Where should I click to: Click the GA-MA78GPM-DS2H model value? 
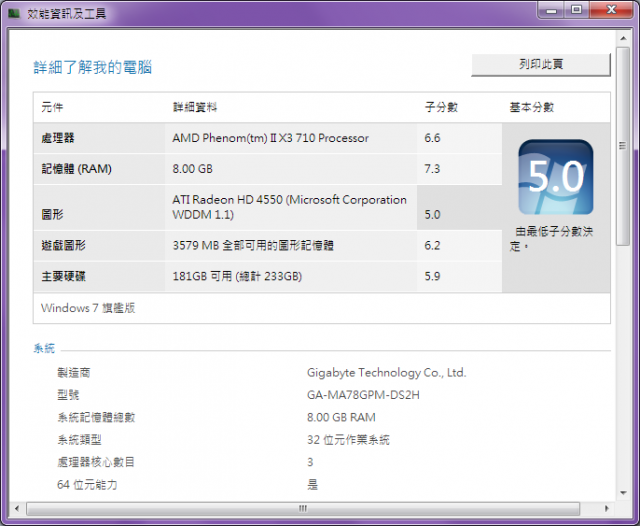tap(363, 395)
